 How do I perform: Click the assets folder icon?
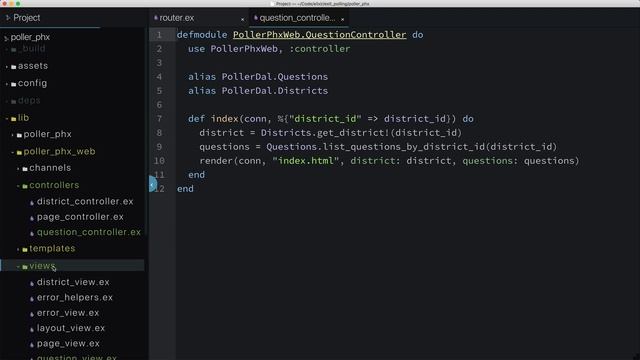pos(13,67)
